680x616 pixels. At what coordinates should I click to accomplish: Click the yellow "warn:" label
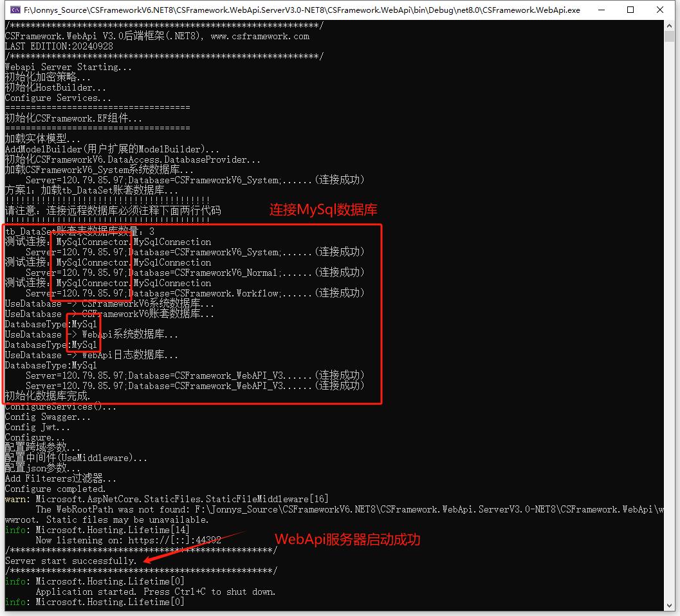[17, 499]
